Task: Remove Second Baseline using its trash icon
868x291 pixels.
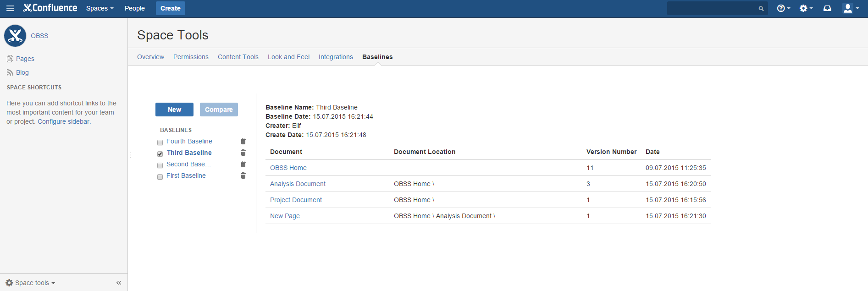Action: [243, 165]
